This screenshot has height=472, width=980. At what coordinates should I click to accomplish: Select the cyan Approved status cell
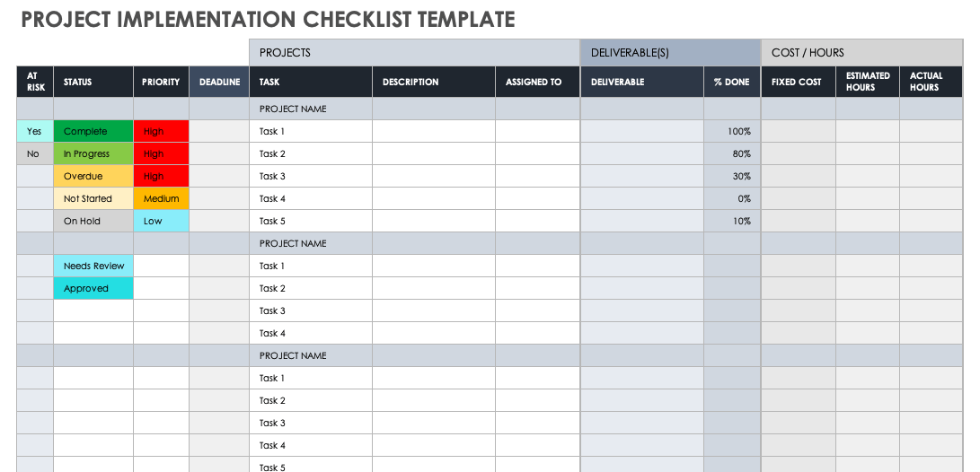point(93,289)
